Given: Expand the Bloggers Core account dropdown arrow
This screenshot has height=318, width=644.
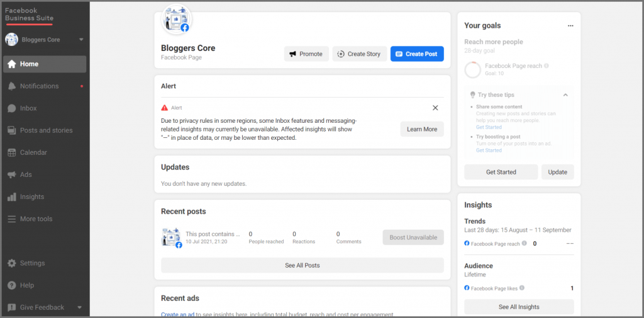Looking at the screenshot, I should [x=81, y=40].
